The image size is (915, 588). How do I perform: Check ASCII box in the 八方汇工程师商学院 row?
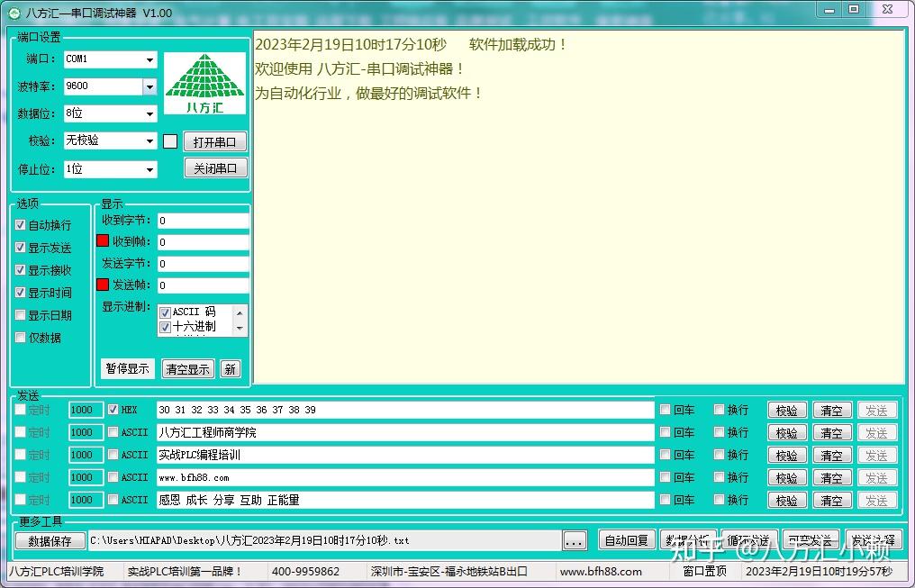coord(113,432)
